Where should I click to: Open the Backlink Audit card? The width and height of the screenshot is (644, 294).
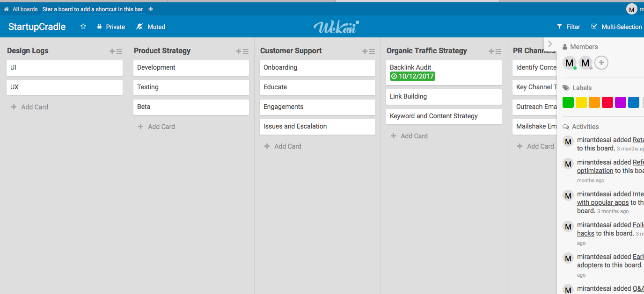444,72
